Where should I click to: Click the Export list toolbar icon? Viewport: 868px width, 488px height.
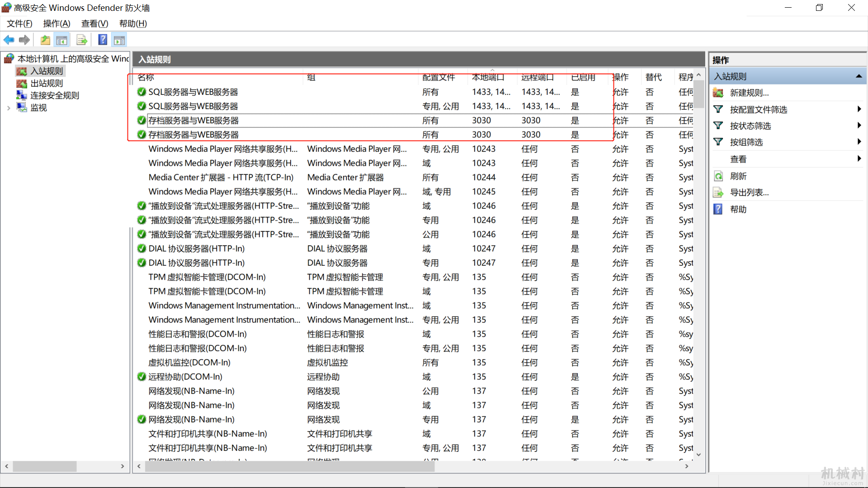82,40
